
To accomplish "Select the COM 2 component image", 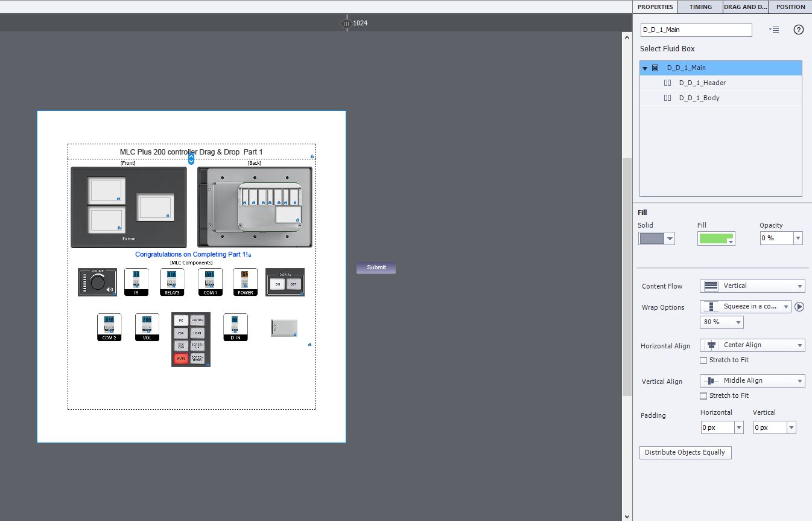I will [x=109, y=327].
